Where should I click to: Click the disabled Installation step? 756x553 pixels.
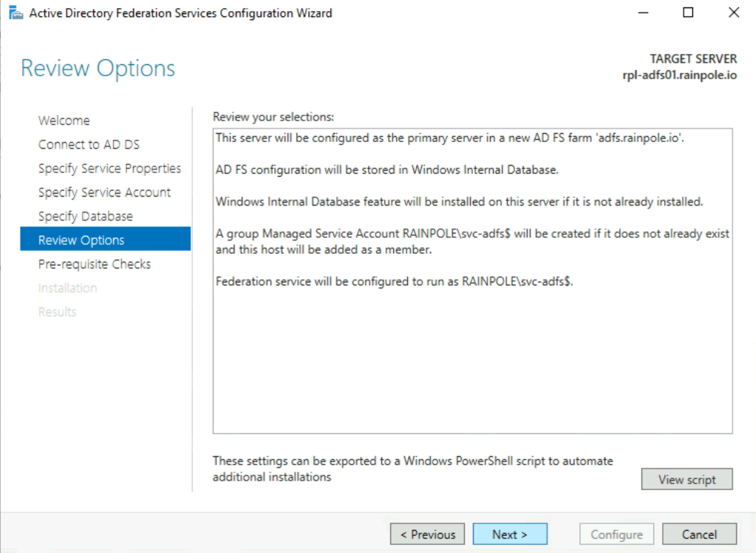pos(68,288)
